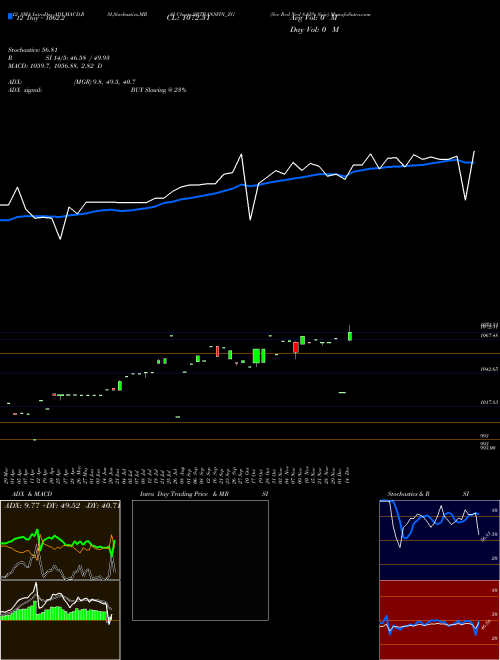Viewport: 500px width, 660px height.
Task: Click the latest green candlestick near 1072
Action: pos(350,336)
